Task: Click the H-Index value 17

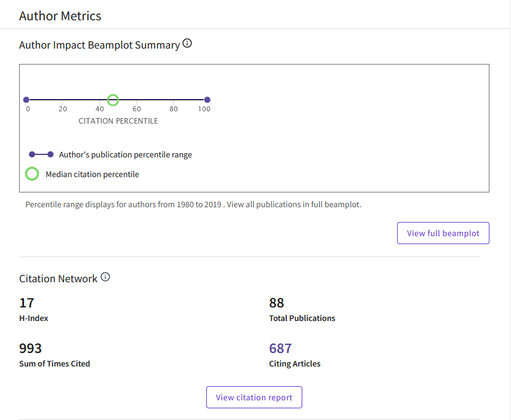Action: (x=26, y=303)
